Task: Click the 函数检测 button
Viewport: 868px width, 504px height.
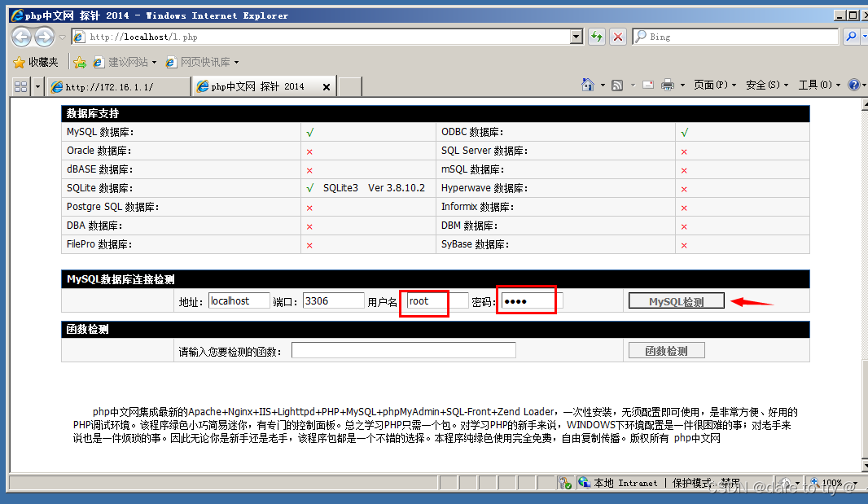Action: 667,351
